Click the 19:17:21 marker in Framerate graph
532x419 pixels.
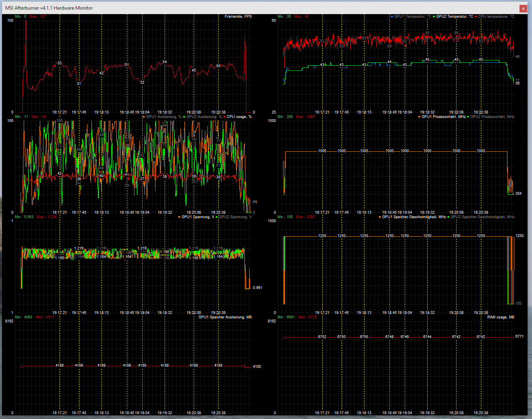(60, 112)
